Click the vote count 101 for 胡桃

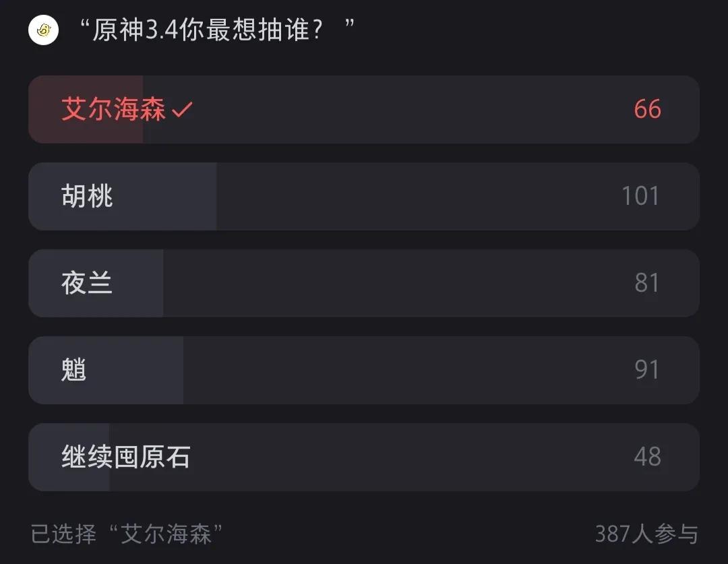point(640,196)
